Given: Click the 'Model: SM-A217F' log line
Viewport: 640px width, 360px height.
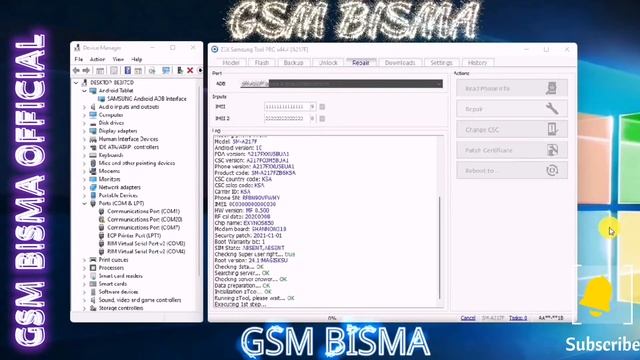Looking at the screenshot, I should point(236,142).
